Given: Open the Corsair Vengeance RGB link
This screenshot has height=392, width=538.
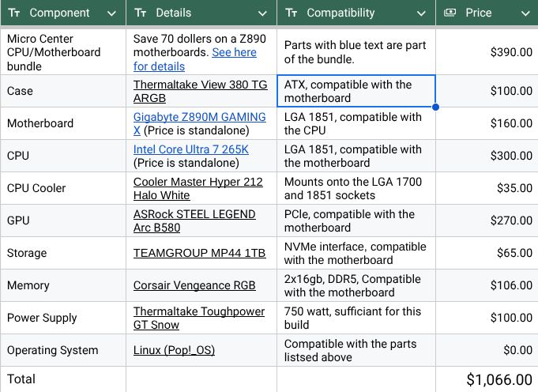Looking at the screenshot, I should 194,285.
